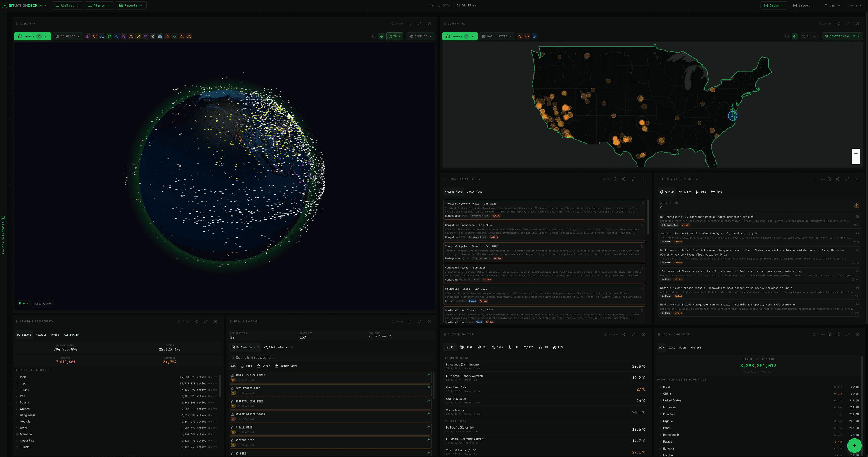Image resolution: width=868 pixels, height=457 pixels.
Task: Click the green plus floating button
Action: (x=854, y=445)
